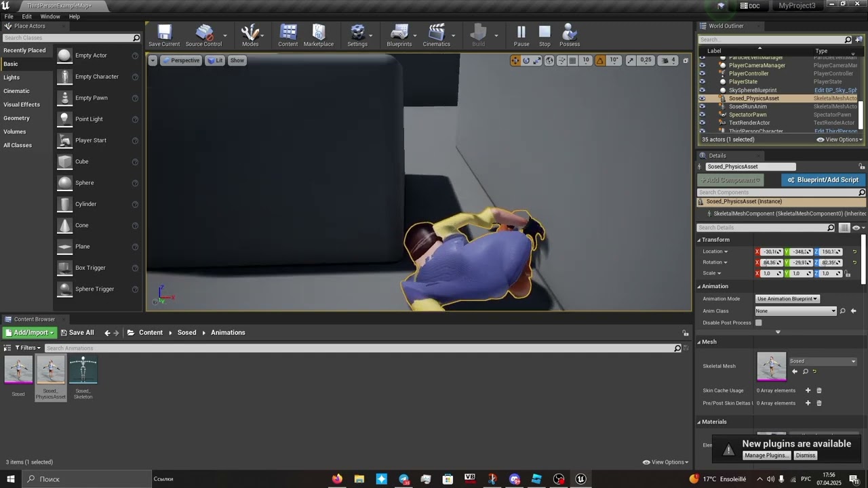Click Edit BP_Sky_Sphere link in Outliner
Screen dimensions: 868x488
coord(835,90)
